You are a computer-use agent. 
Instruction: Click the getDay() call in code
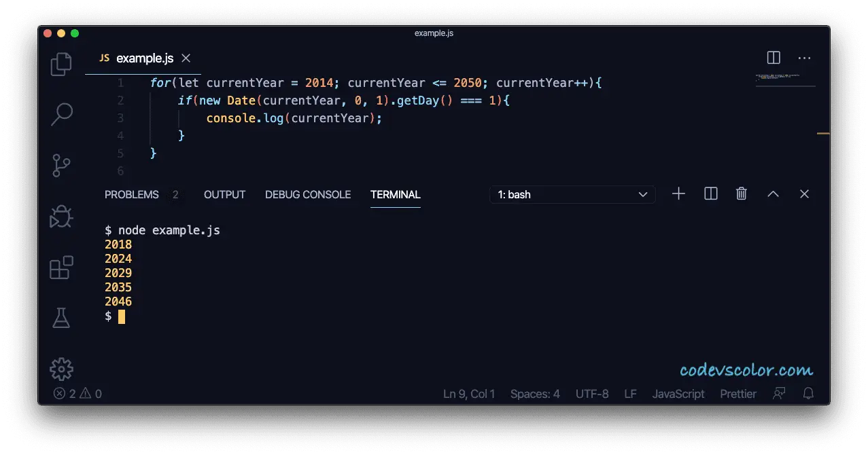(x=425, y=101)
